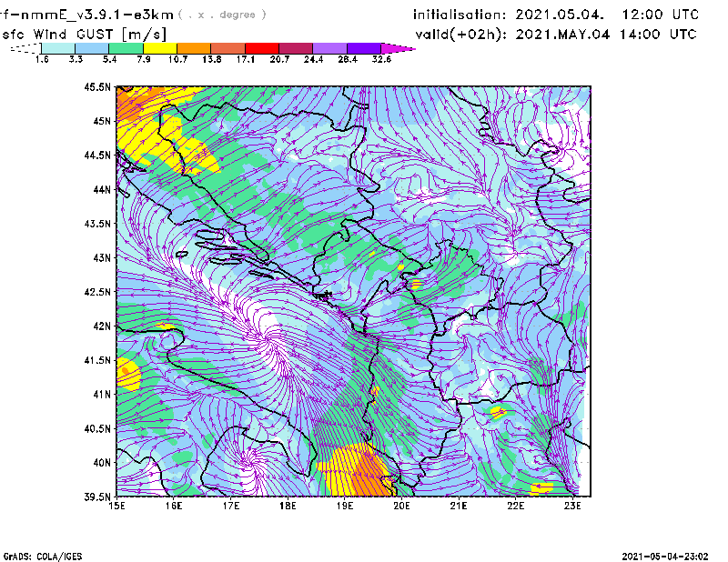Click the legend value '7.9'
This screenshot has width=728, height=562.
[144, 59]
